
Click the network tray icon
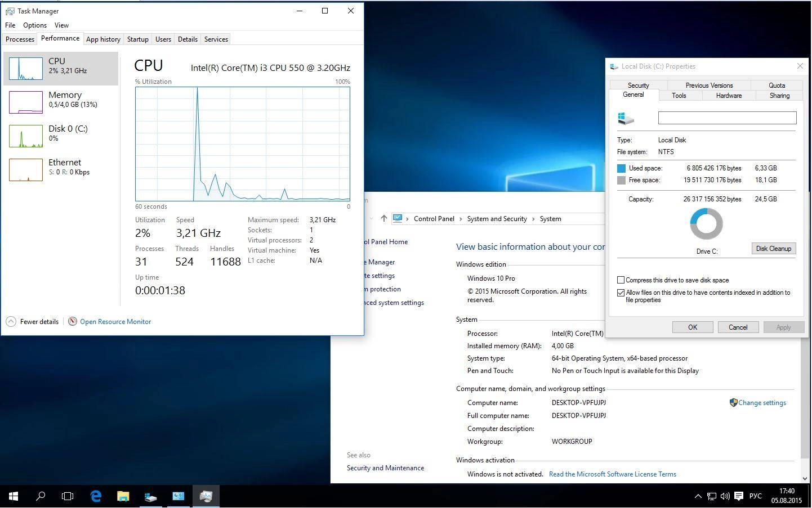pos(712,496)
